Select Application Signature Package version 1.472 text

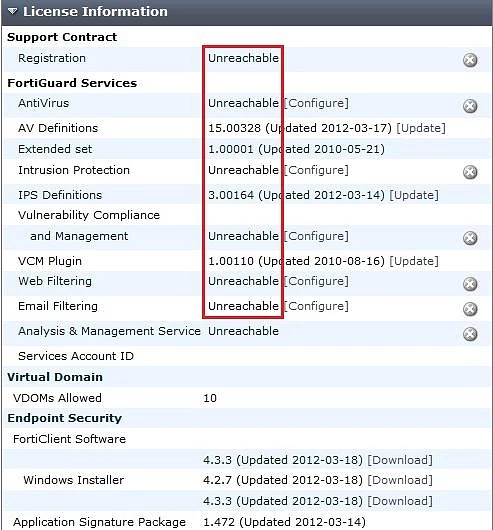point(219,522)
